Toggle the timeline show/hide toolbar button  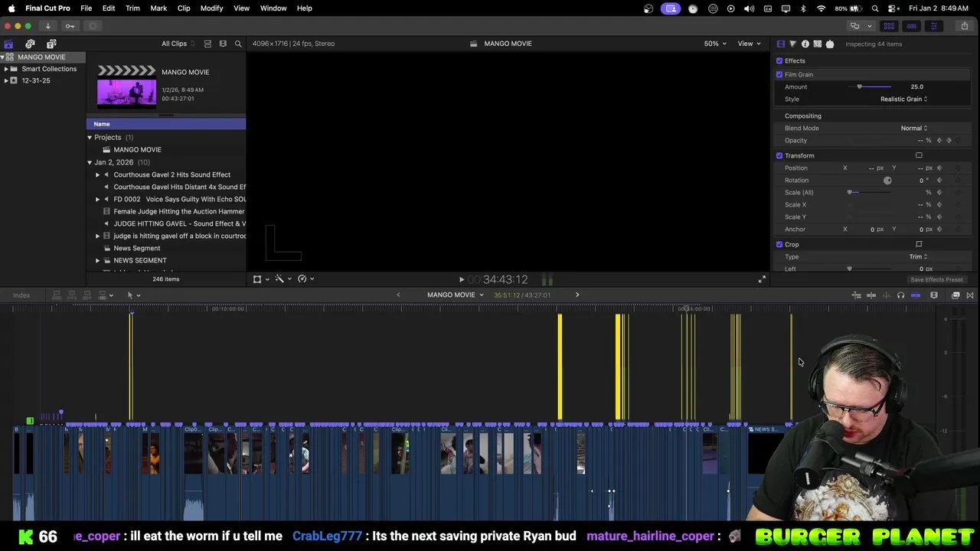coord(911,26)
